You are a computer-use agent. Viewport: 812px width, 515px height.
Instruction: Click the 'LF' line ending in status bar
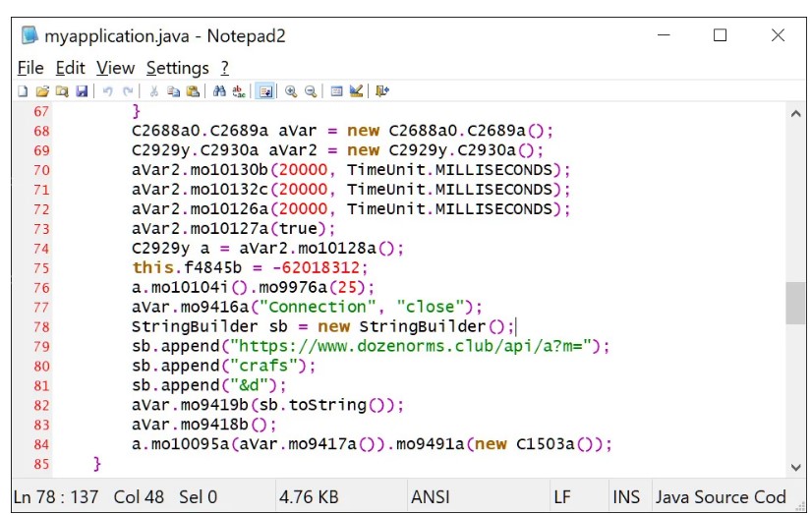(x=562, y=497)
